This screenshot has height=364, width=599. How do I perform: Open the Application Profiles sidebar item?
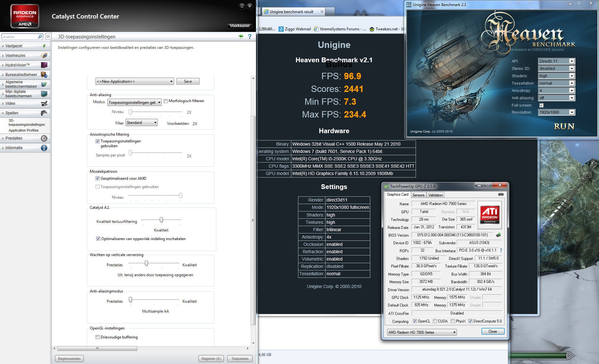coord(24,130)
